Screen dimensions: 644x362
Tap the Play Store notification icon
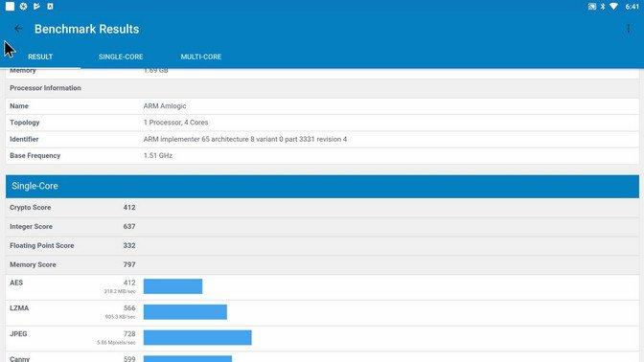pyautogui.click(x=36, y=6)
